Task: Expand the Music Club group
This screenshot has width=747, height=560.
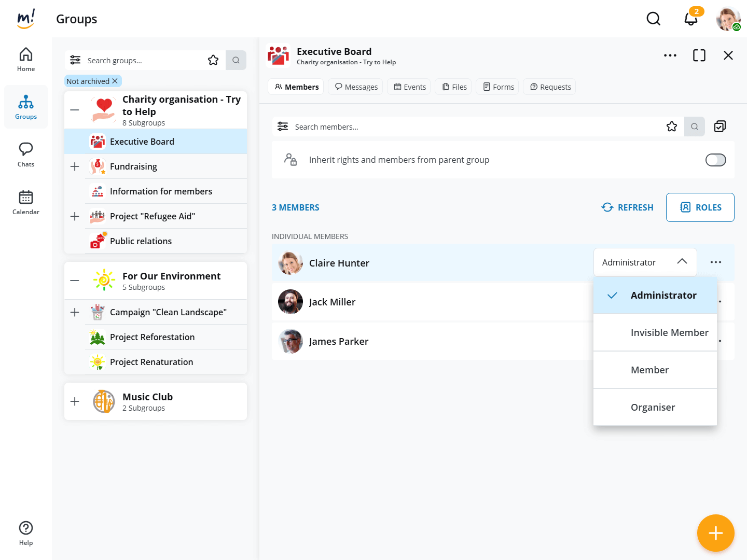Action: click(75, 401)
